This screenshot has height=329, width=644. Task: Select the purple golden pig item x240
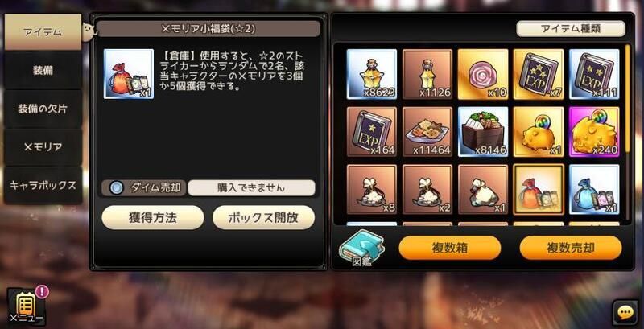tap(594, 132)
